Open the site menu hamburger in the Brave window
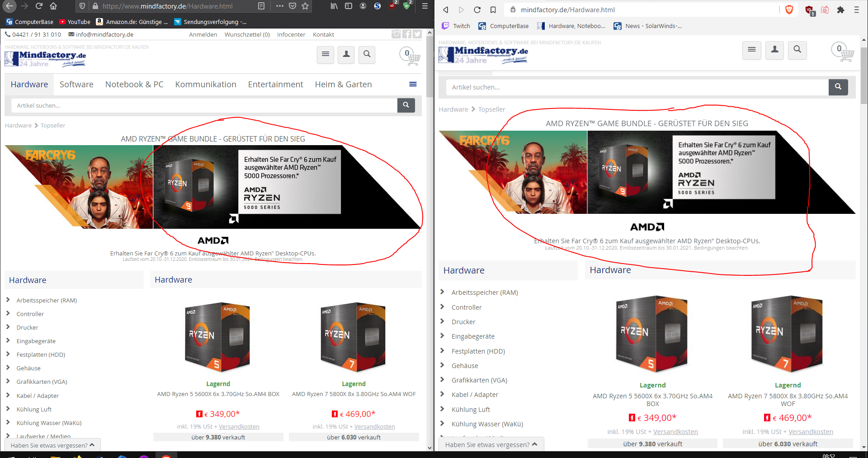The image size is (868, 458). pyautogui.click(x=752, y=50)
